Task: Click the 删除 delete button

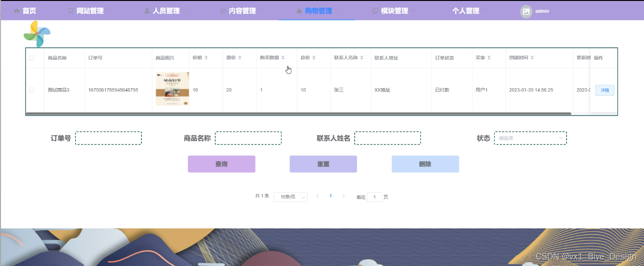Action: pyautogui.click(x=425, y=164)
